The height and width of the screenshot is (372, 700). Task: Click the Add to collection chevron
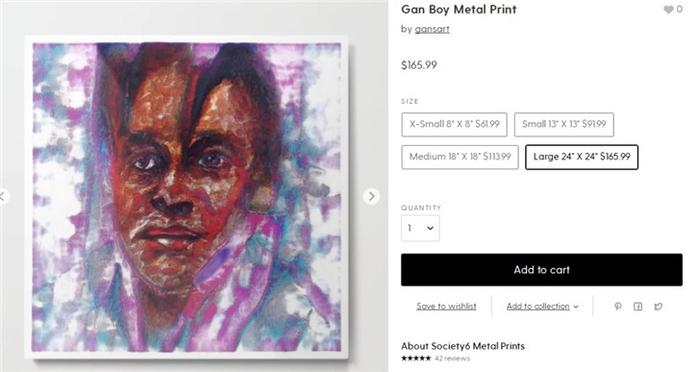[576, 307]
